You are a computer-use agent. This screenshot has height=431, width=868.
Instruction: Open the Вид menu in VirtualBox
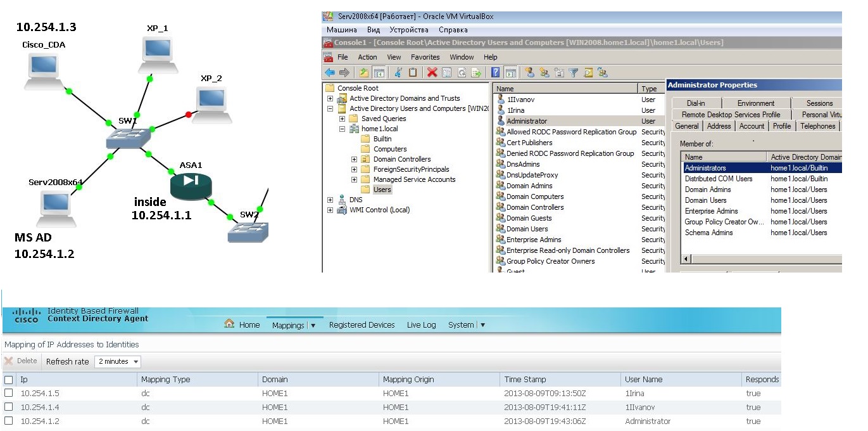(x=374, y=30)
